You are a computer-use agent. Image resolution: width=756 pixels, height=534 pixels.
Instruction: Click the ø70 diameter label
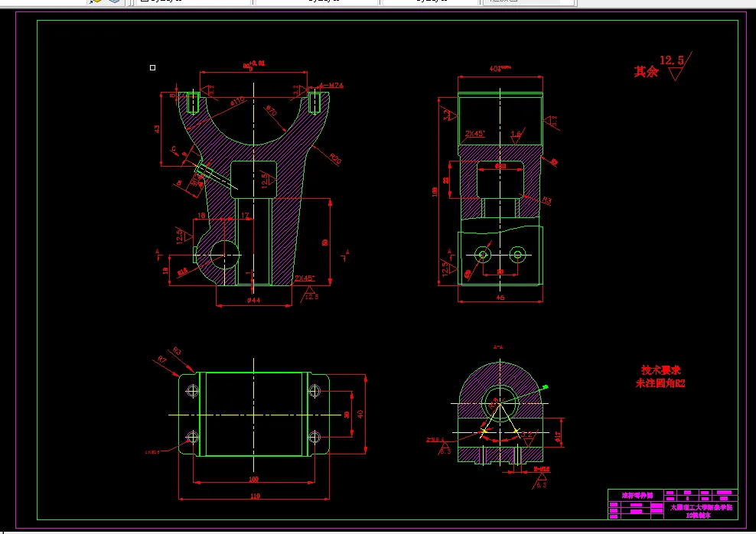272,112
